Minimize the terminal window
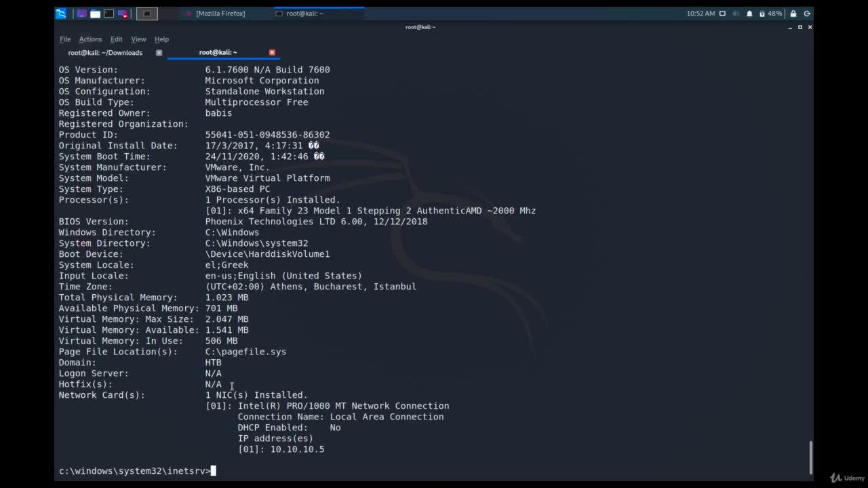Image resolution: width=868 pixels, height=488 pixels. [791, 27]
